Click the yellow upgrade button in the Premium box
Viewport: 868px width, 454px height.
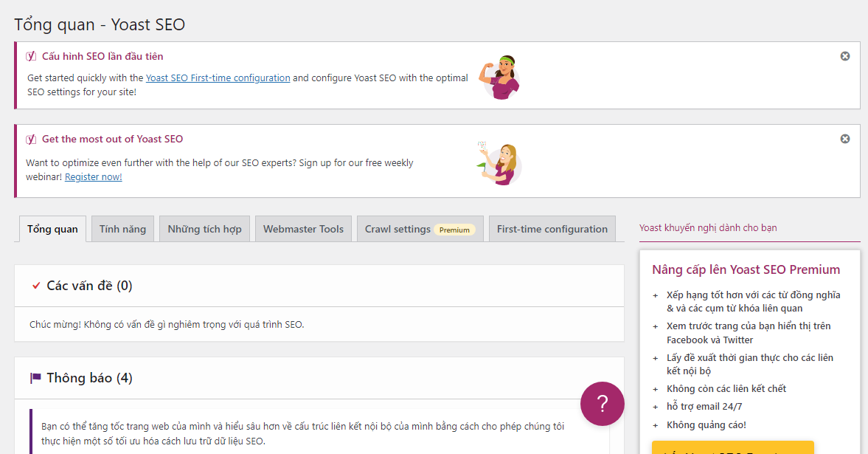pyautogui.click(x=732, y=448)
